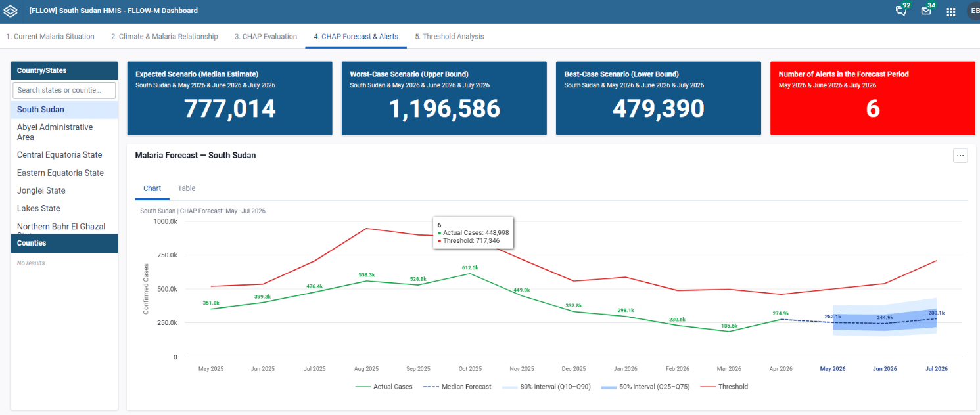Focus the search states or counties field

pyautogui.click(x=64, y=90)
